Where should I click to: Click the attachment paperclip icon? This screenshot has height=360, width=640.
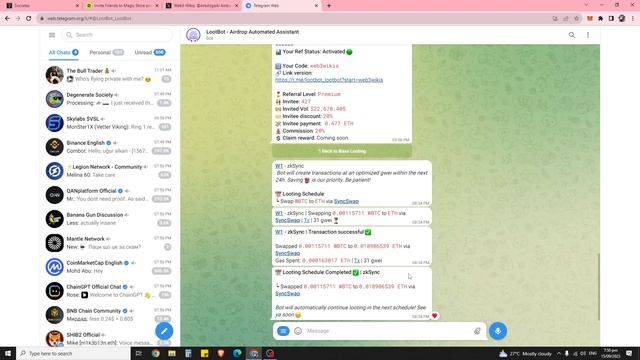click(x=477, y=331)
